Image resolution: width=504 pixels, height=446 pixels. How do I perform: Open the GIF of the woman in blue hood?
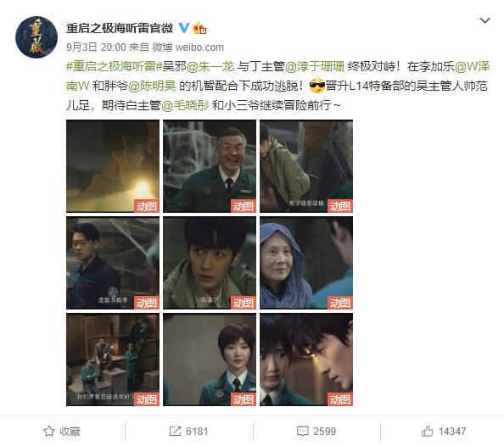coord(306,263)
